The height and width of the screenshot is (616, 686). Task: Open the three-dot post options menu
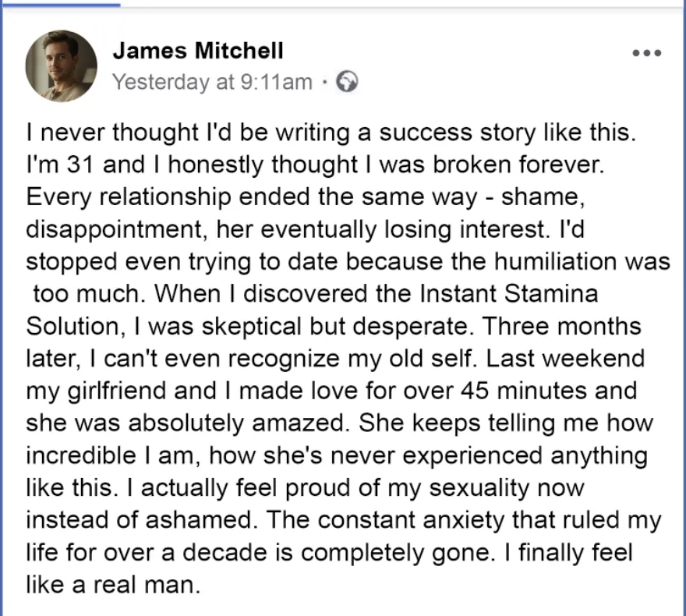coord(646,53)
